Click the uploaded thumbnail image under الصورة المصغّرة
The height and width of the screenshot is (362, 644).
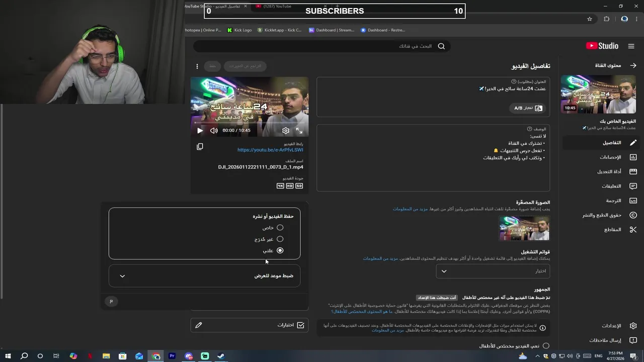pos(524,228)
